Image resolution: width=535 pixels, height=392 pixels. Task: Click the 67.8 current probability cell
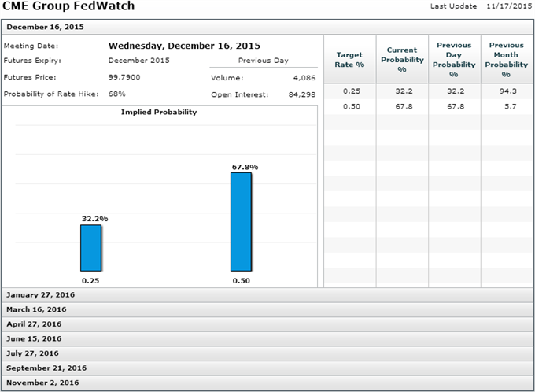(x=404, y=106)
